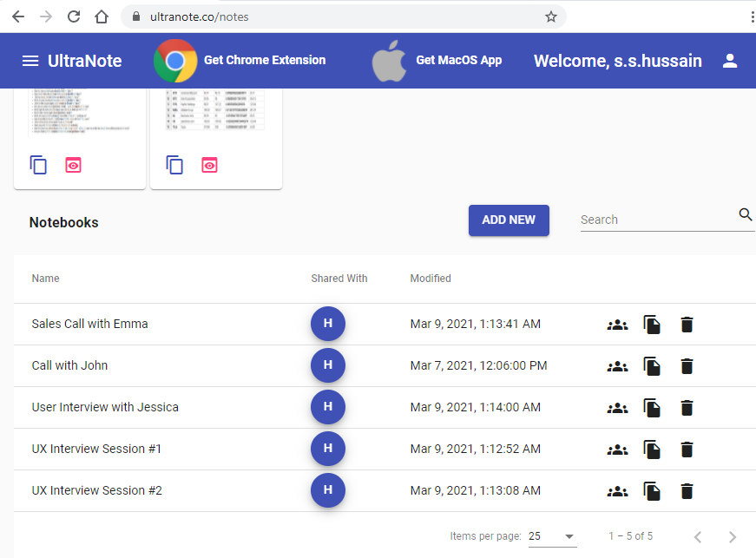Bookmark this page with the star
Screen dimensions: 756x558
tap(550, 16)
